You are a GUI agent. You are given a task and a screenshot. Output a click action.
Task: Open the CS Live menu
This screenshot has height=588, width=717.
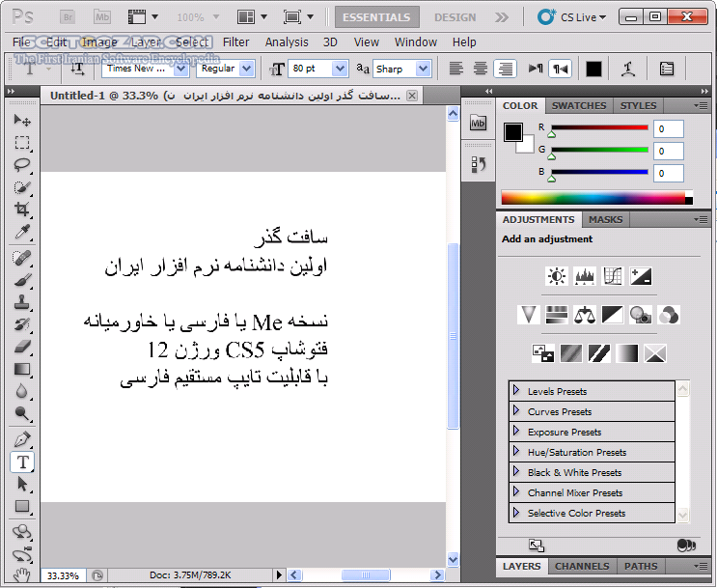571,17
